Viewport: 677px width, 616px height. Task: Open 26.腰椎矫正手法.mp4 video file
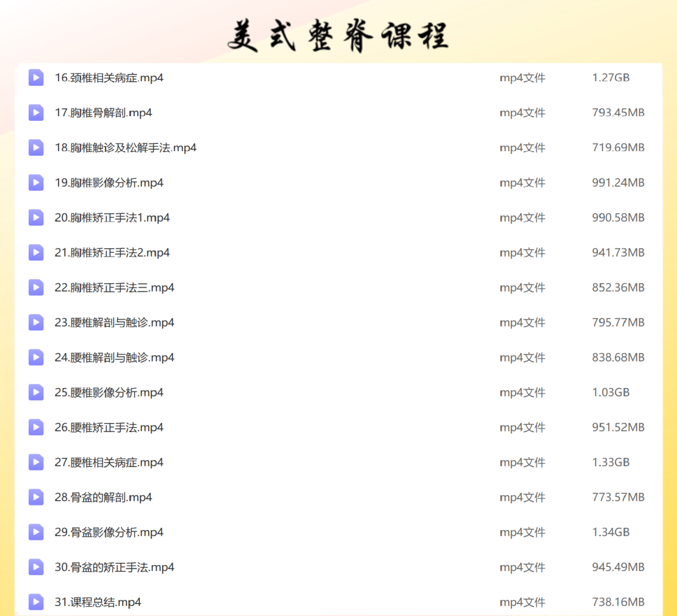point(109,428)
